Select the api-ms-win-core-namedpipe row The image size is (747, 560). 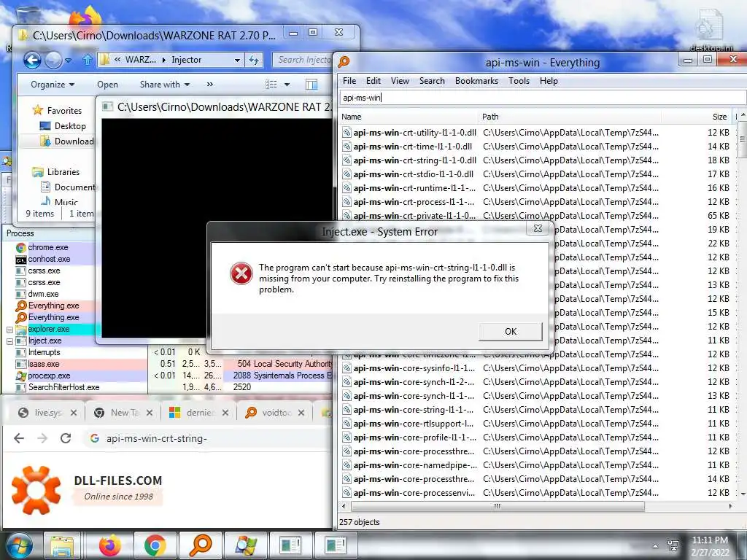[x=536, y=465]
